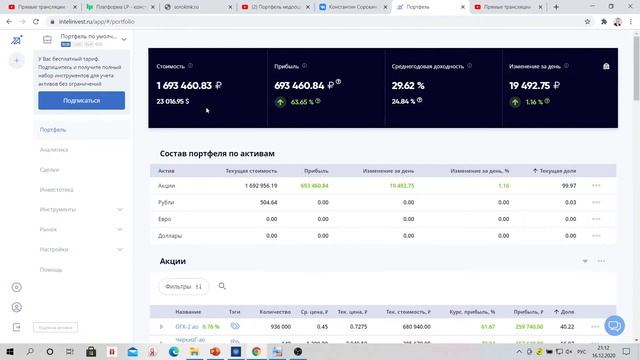Open three-dots menu for Доллары row
640x360 pixels.
pos(596,236)
